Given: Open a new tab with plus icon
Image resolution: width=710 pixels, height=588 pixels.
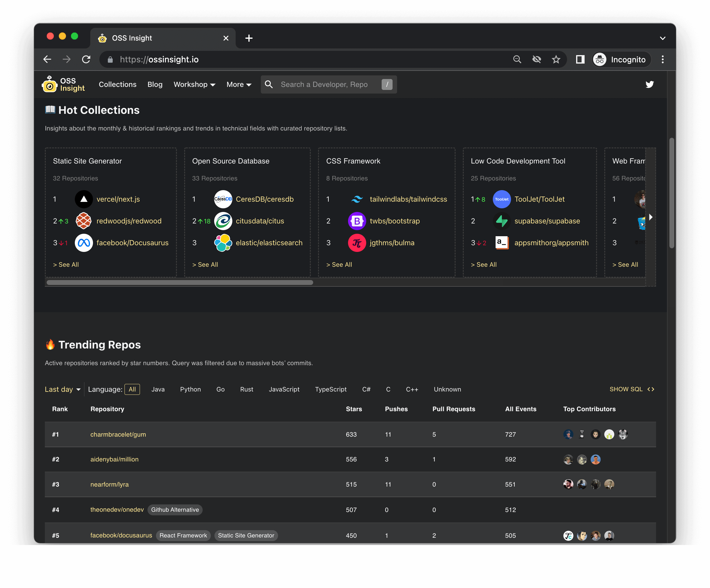Looking at the screenshot, I should tap(249, 38).
